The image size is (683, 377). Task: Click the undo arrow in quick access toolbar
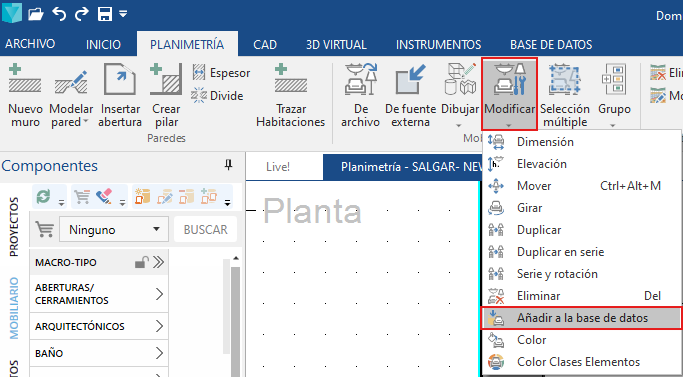[x=59, y=14]
